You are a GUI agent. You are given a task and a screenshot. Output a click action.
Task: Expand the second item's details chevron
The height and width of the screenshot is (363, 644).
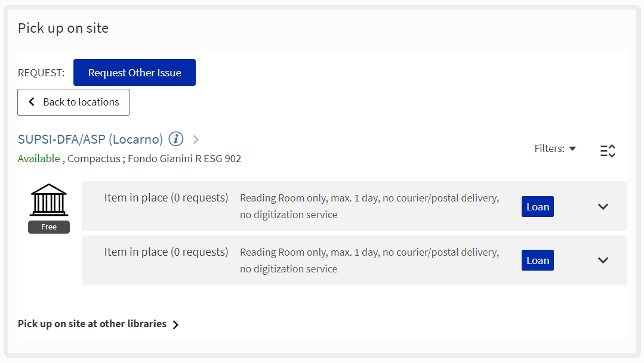603,260
